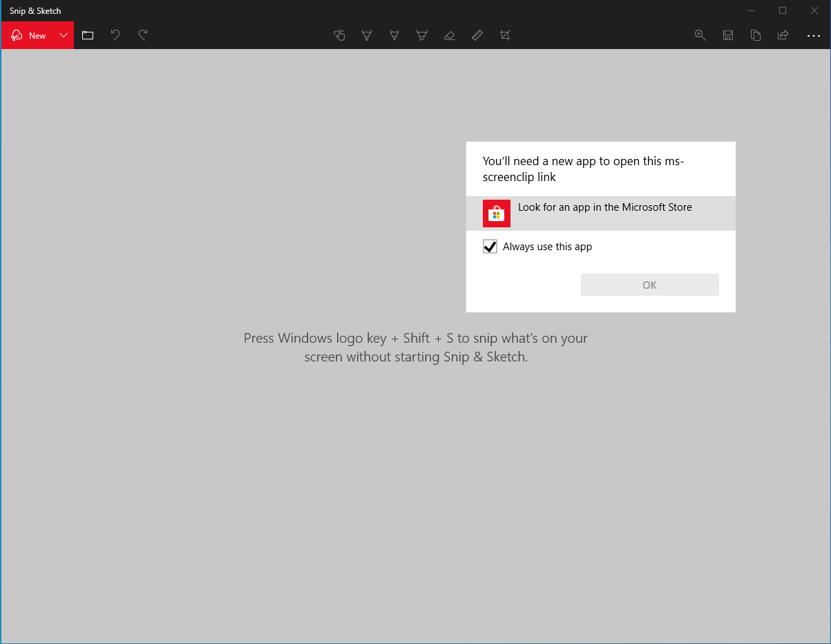Select the Ruler tool
Image resolution: width=831 pixels, height=644 pixels.
(x=477, y=35)
